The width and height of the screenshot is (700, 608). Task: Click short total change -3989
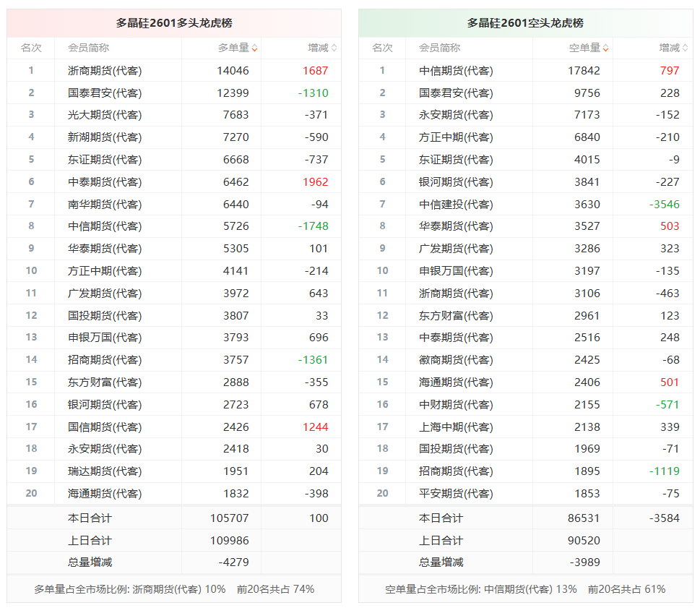pyautogui.click(x=585, y=562)
